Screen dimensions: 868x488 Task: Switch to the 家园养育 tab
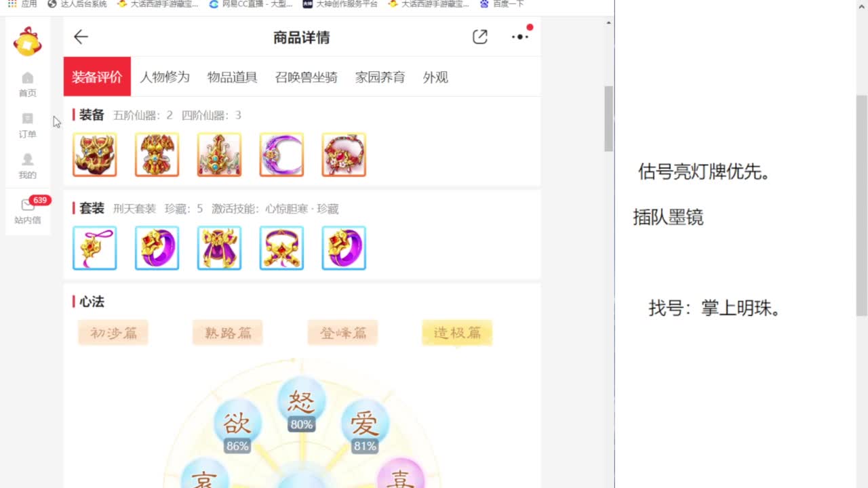click(x=380, y=77)
